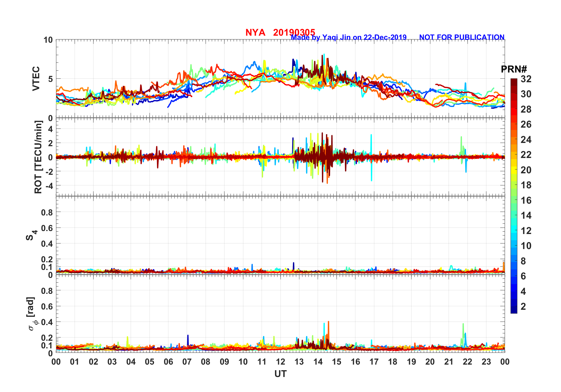Click the '5' tick on the VTEC axis
This screenshot has width=561, height=392.
tap(50, 79)
